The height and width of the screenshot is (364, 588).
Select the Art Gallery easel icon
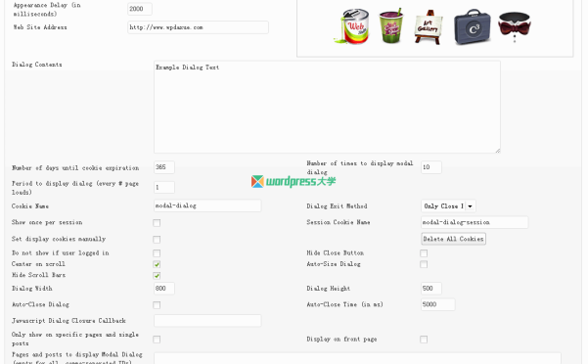(x=429, y=27)
